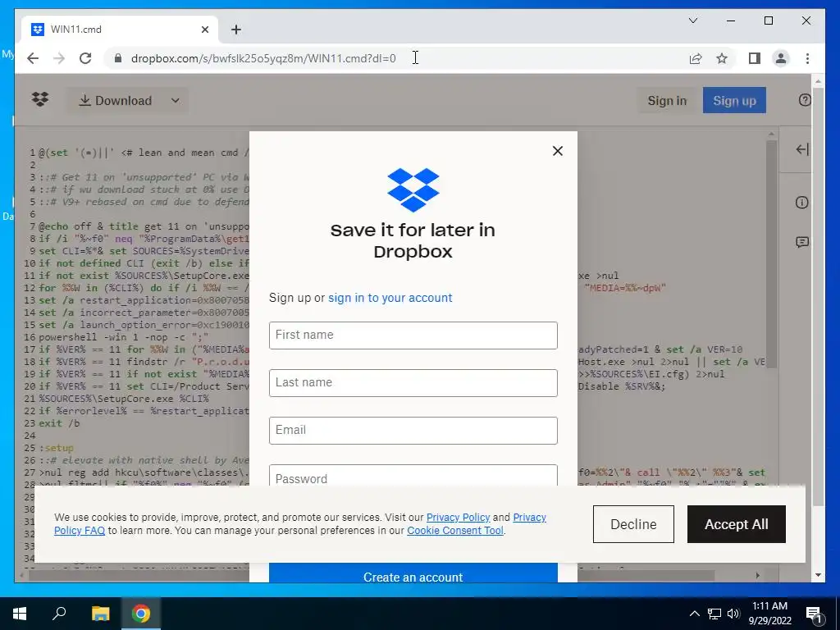Follow 'sign in to your account' link
The width and height of the screenshot is (840, 630).
tap(390, 298)
